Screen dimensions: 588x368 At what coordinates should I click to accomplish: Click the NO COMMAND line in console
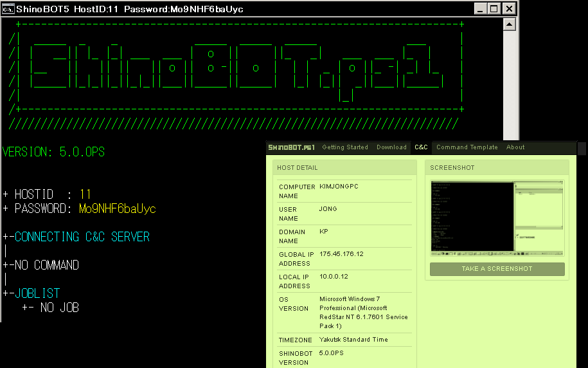pyautogui.click(x=47, y=266)
